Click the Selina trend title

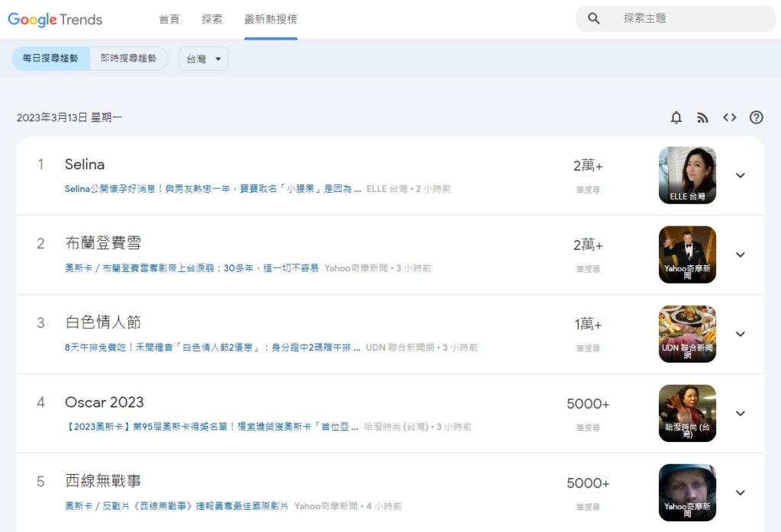(x=85, y=165)
